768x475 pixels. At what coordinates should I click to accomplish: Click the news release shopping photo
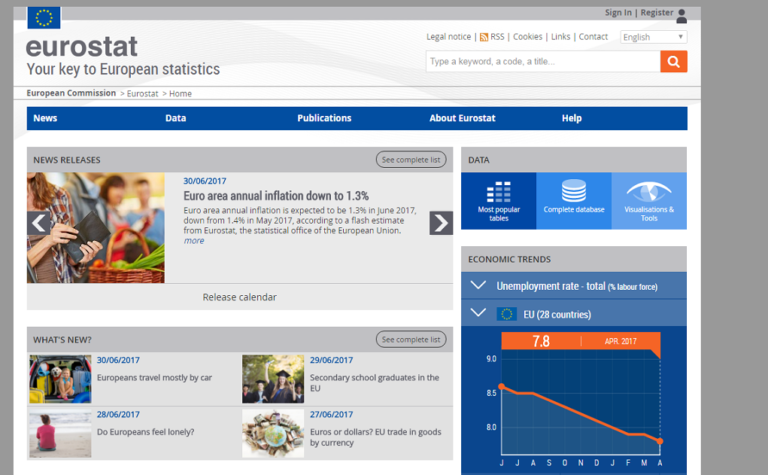click(x=96, y=228)
